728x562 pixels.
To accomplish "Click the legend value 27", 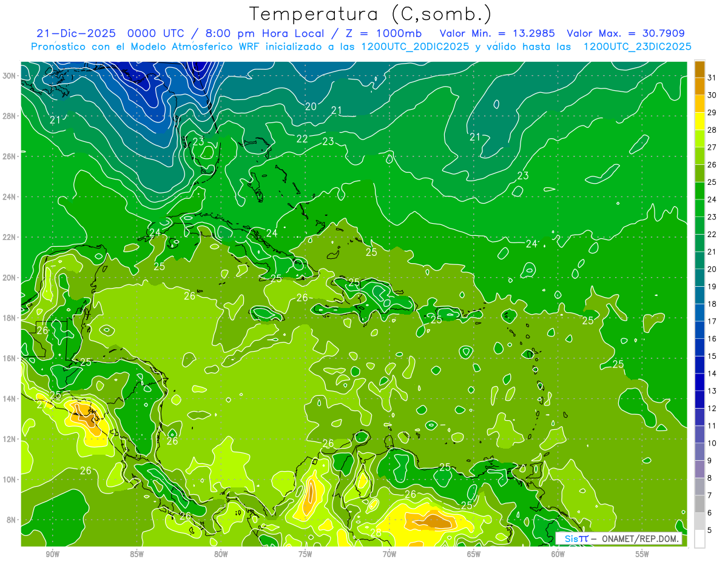I will click(x=712, y=147).
